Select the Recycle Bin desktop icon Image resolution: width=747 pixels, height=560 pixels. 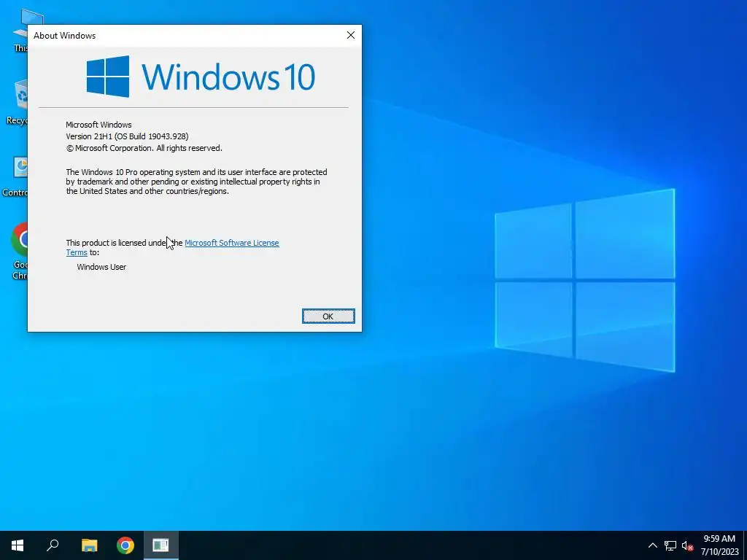pos(19,102)
